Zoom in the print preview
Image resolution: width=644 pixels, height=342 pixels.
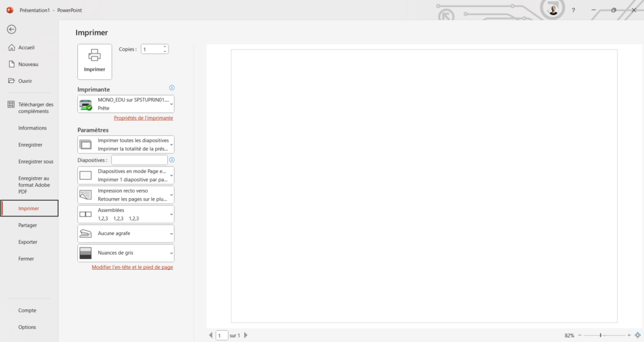click(x=629, y=336)
